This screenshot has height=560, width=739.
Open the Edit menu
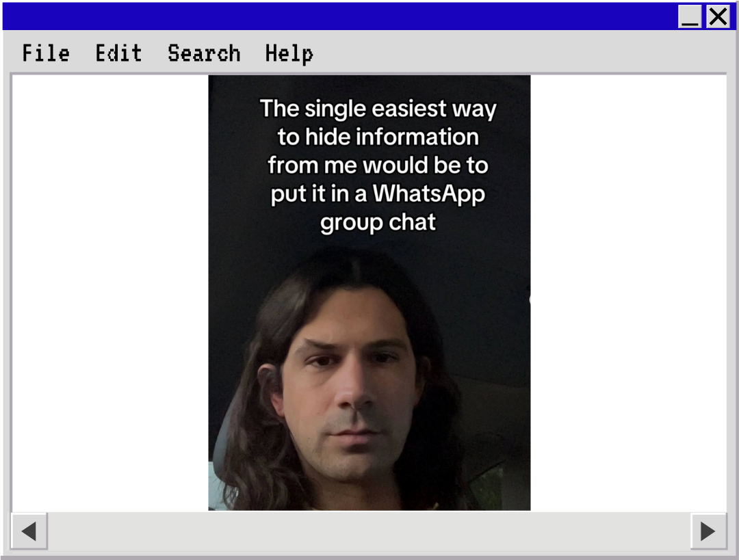pos(119,53)
